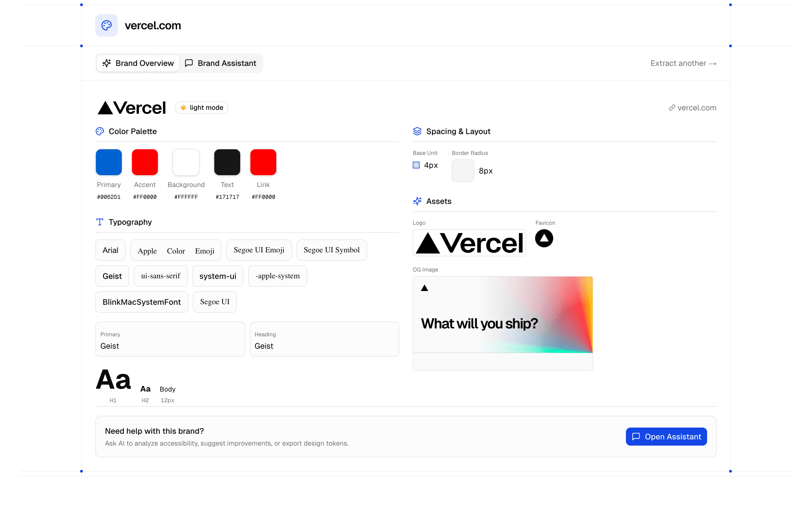Click the T icon beside Typography heading
Screen dimensions: 812x507
tap(100, 222)
